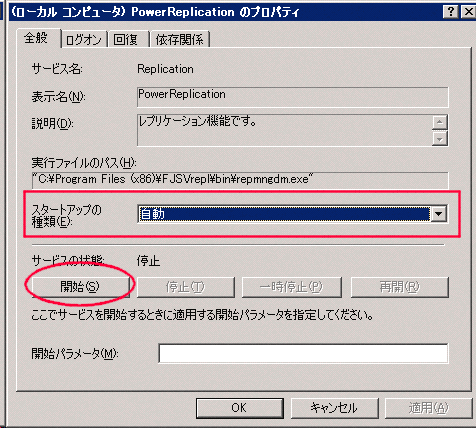Click the 開始パラメータ(M) input field
This screenshot has width=476, height=428.
303,354
